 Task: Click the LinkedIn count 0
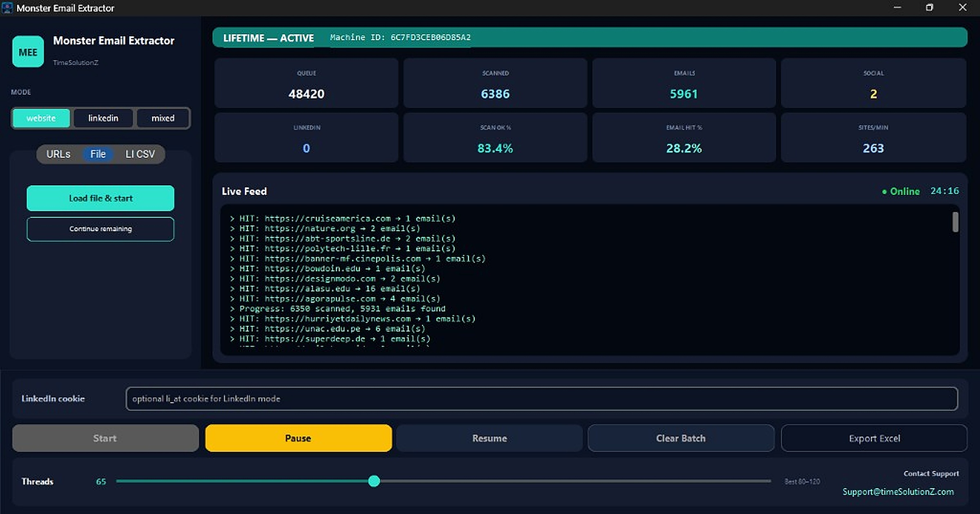click(306, 148)
